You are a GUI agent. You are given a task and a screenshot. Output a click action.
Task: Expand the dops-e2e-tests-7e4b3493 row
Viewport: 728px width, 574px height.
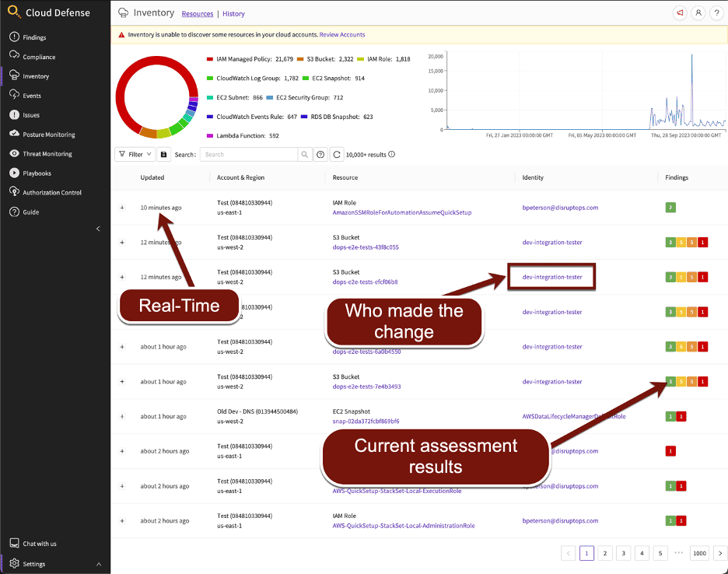click(122, 382)
